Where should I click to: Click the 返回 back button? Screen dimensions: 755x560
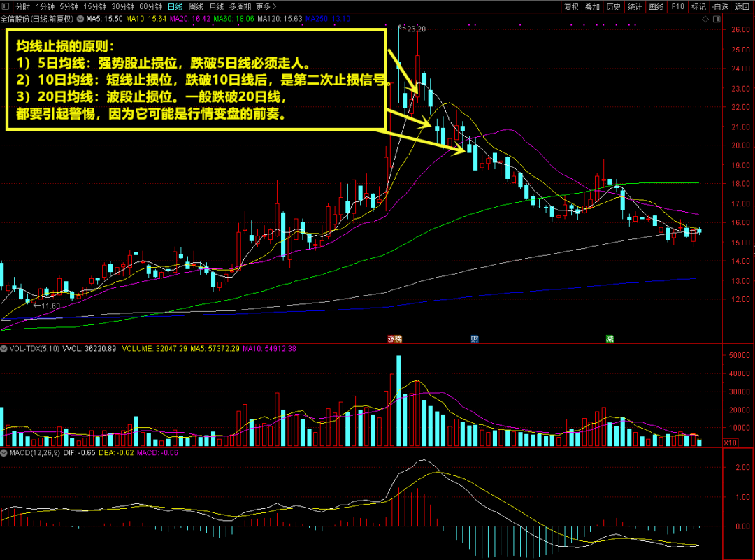[742, 6]
